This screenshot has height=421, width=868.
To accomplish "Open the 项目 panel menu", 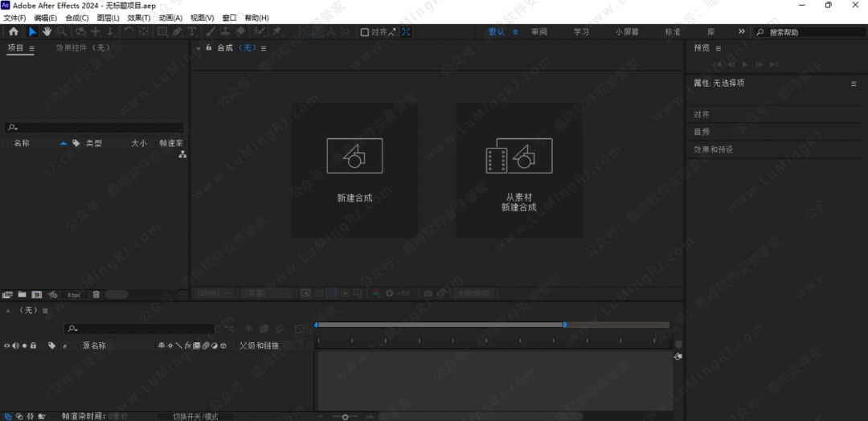I will point(31,49).
